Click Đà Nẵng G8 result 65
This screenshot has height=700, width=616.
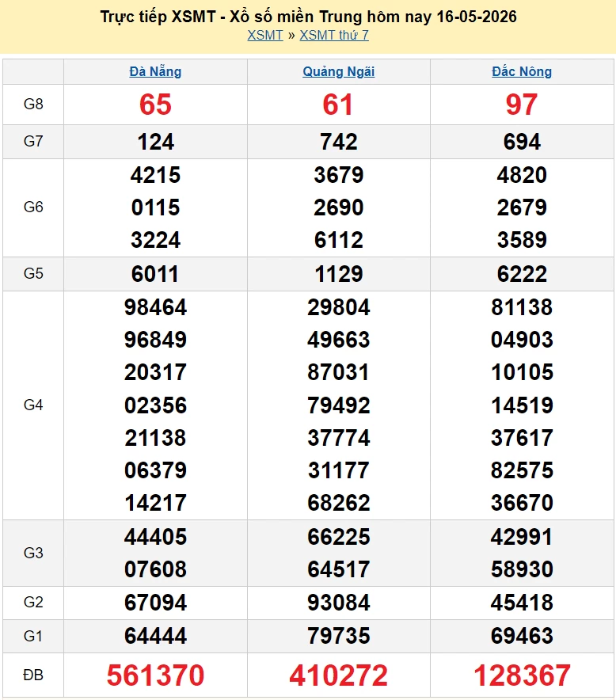155,105
